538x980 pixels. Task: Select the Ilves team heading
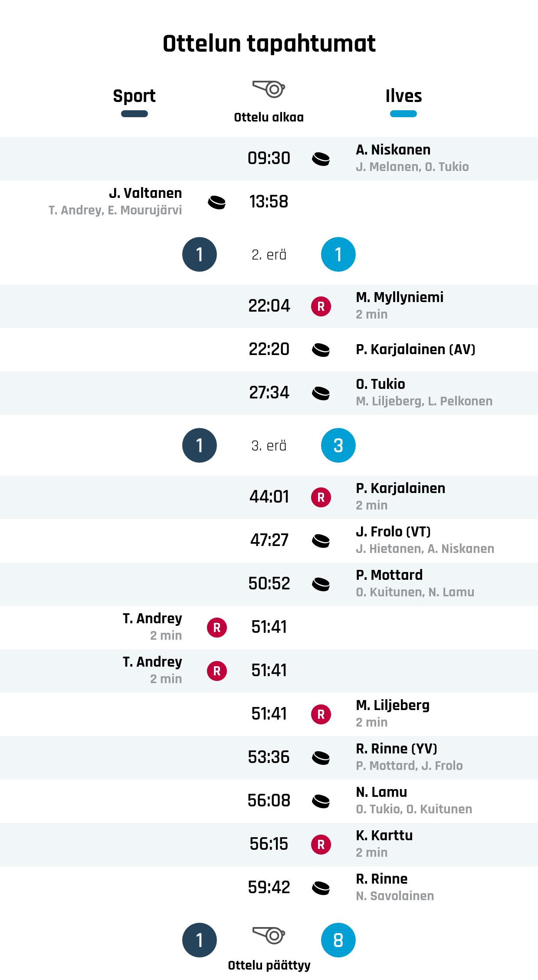[403, 96]
